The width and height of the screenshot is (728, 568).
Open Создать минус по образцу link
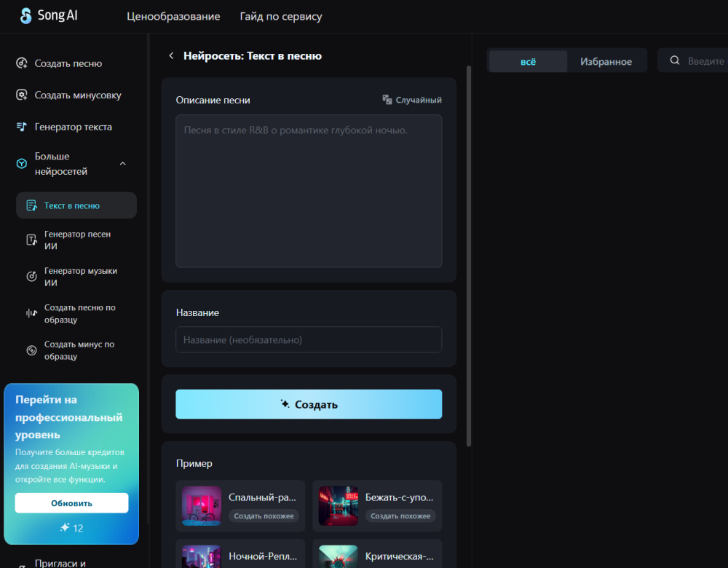79,350
